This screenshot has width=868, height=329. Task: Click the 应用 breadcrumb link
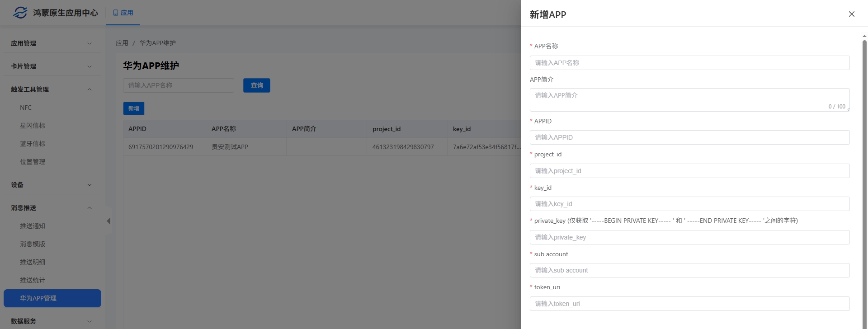(x=122, y=43)
